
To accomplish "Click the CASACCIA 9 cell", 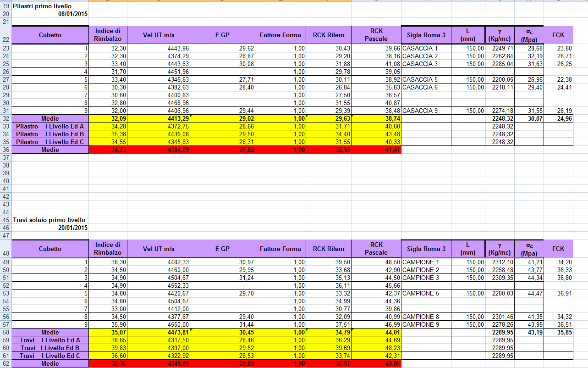I will 426,111.
